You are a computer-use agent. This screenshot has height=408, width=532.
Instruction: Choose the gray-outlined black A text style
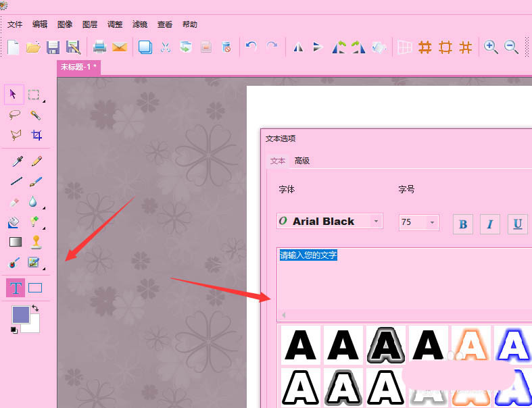(385, 345)
